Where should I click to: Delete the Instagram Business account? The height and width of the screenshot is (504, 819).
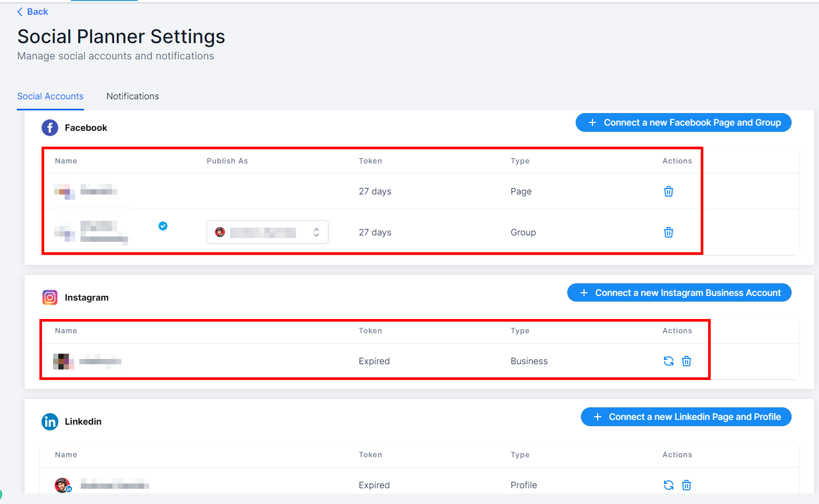tap(686, 361)
